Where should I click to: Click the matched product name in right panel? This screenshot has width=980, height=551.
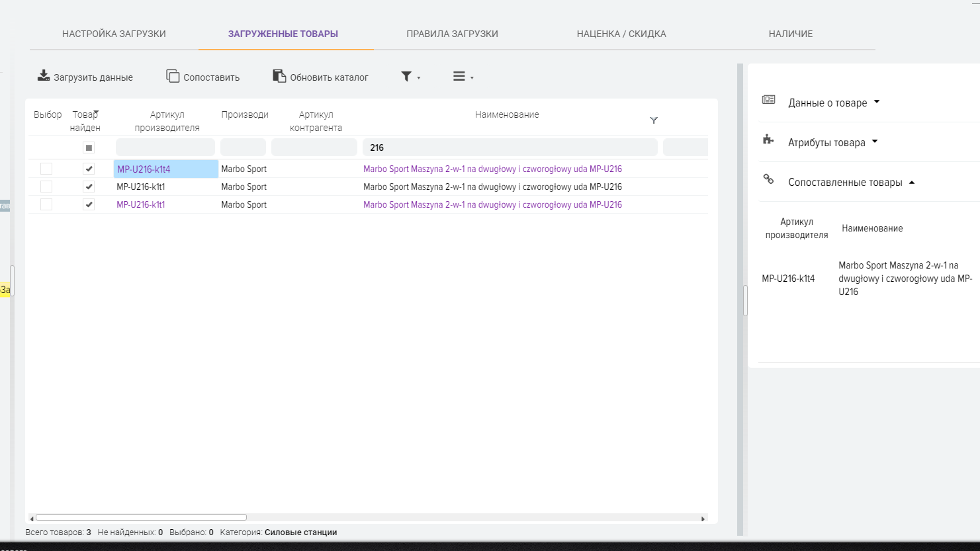click(x=905, y=278)
